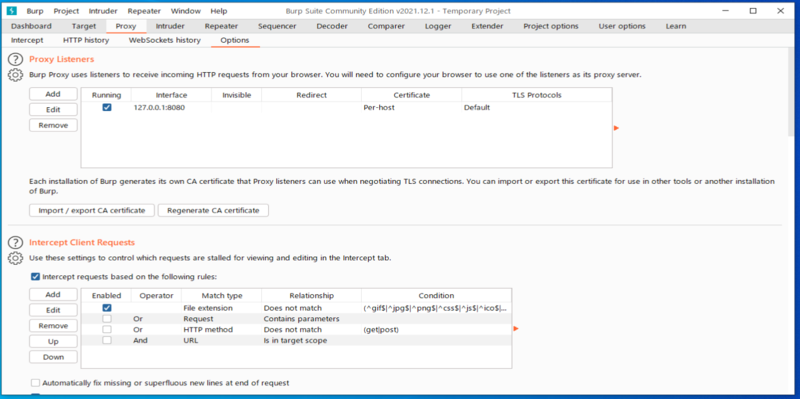Select the Proxy tab
Screen dimensions: 800x399
tap(126, 26)
